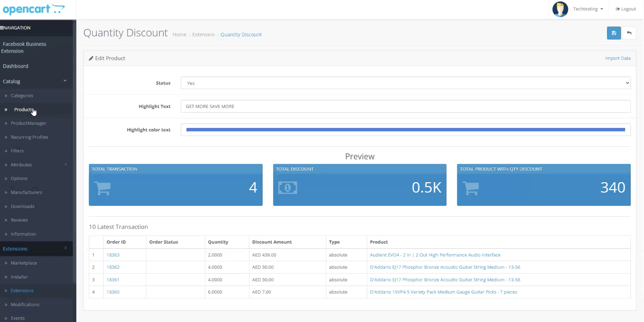Image resolution: width=644 pixels, height=322 pixels.
Task: Collapse the Catalog menu section
Action: click(65, 81)
